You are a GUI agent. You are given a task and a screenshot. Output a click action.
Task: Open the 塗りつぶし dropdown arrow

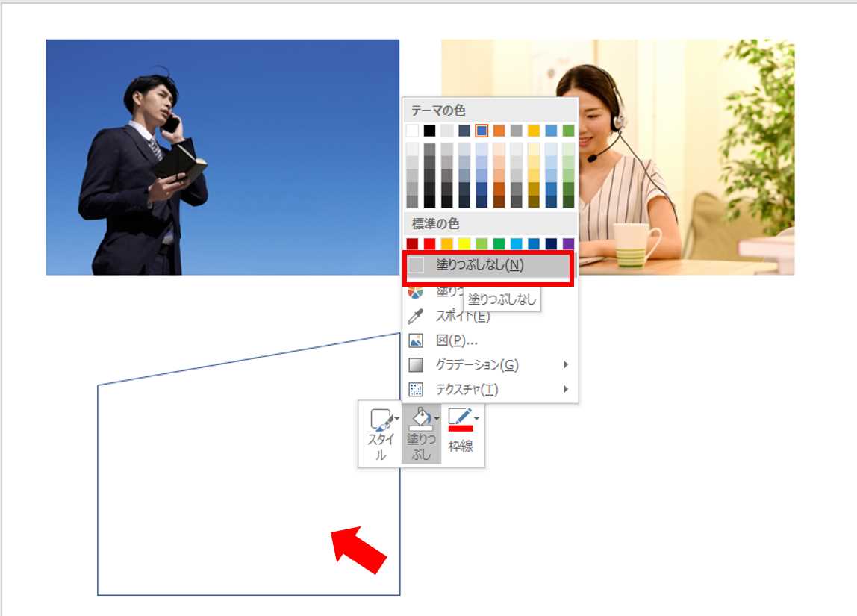coord(435,418)
